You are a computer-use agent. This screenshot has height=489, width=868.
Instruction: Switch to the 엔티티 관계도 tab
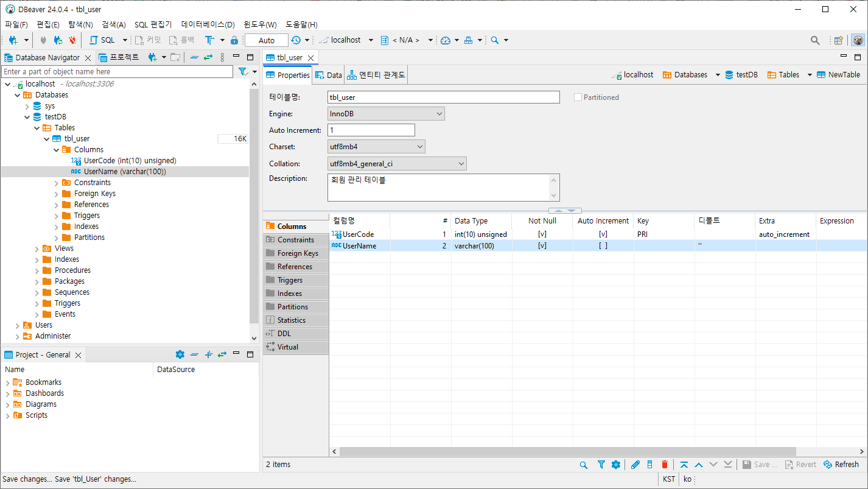[376, 75]
